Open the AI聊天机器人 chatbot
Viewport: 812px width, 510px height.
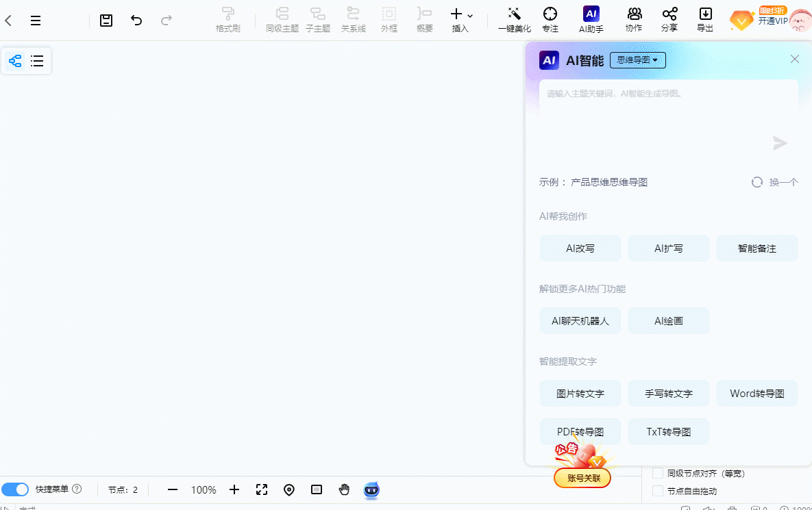point(580,320)
